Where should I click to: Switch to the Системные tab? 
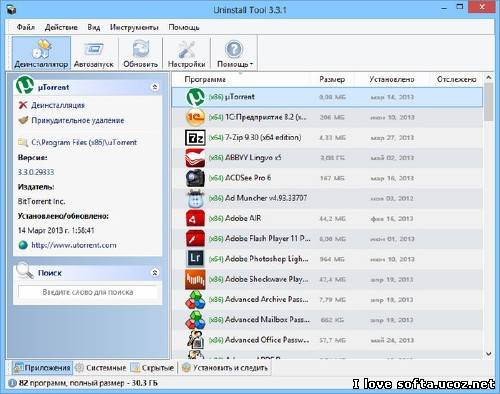(101, 368)
